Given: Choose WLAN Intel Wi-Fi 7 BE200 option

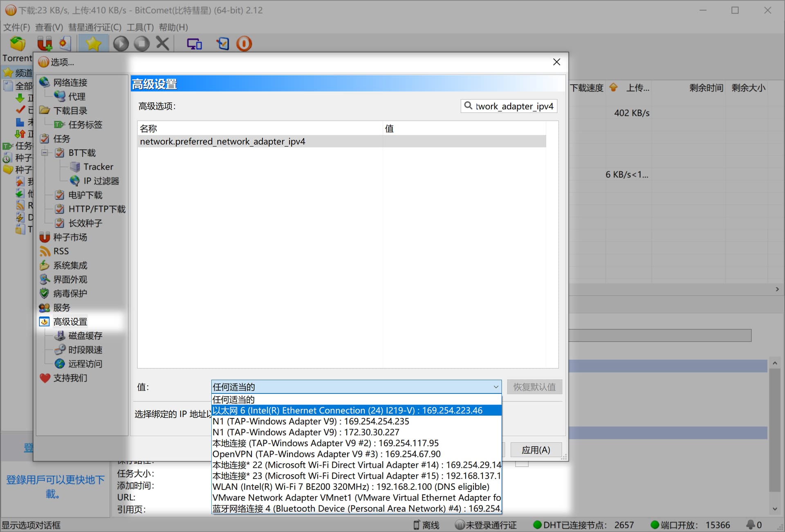Looking at the screenshot, I should pyautogui.click(x=356, y=487).
